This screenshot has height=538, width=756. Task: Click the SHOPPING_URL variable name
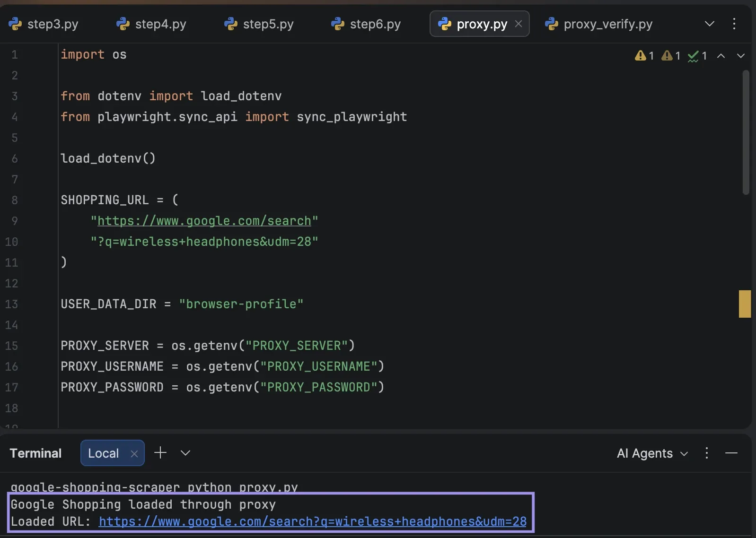pos(105,200)
